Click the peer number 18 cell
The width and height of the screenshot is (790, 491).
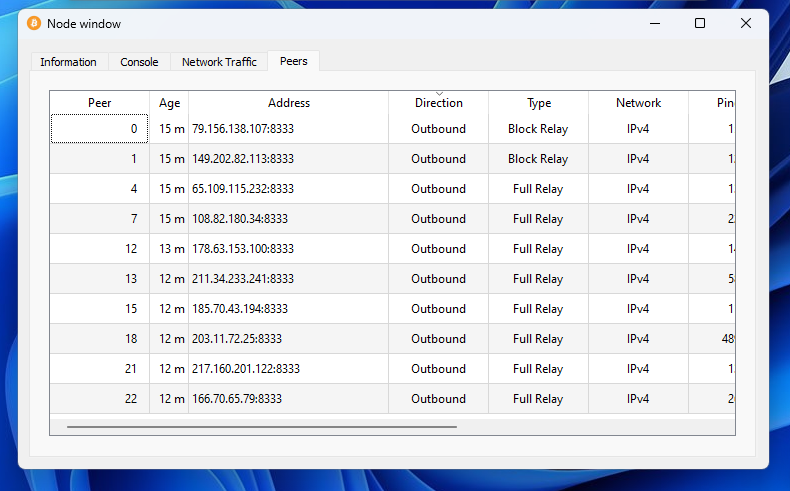tap(99, 338)
